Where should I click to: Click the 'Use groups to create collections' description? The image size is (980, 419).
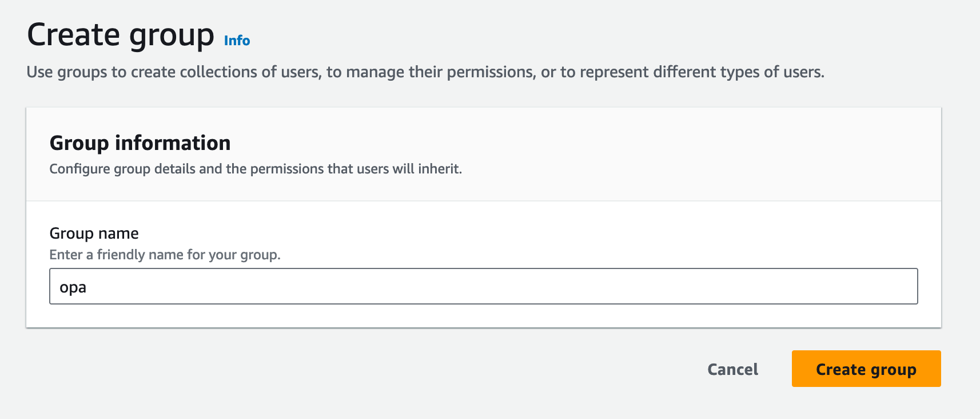(425, 72)
